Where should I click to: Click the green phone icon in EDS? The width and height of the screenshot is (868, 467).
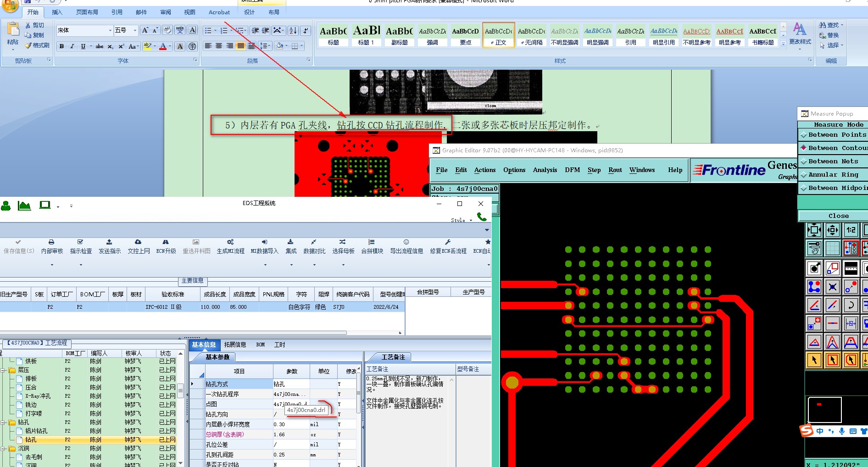pos(482,217)
